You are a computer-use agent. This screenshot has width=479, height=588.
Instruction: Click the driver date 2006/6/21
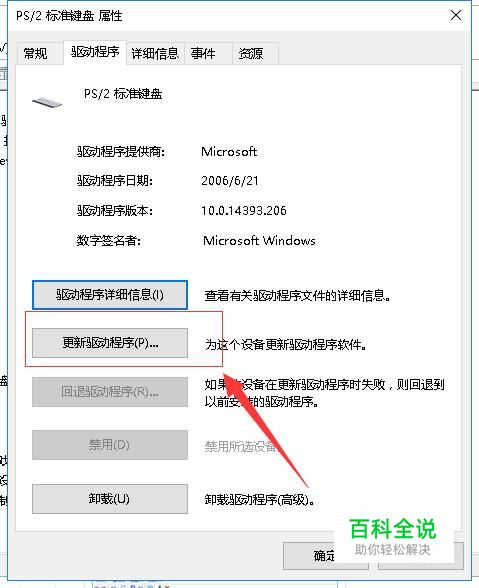[x=230, y=181]
